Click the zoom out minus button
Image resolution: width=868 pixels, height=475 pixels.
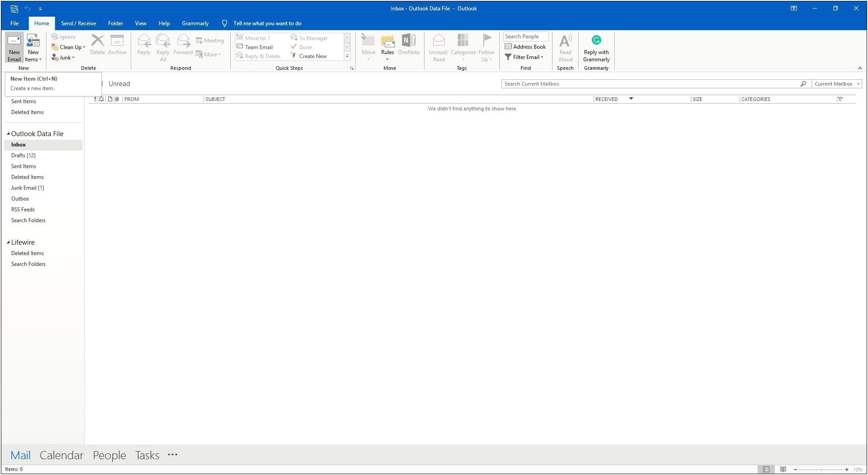[795, 470]
